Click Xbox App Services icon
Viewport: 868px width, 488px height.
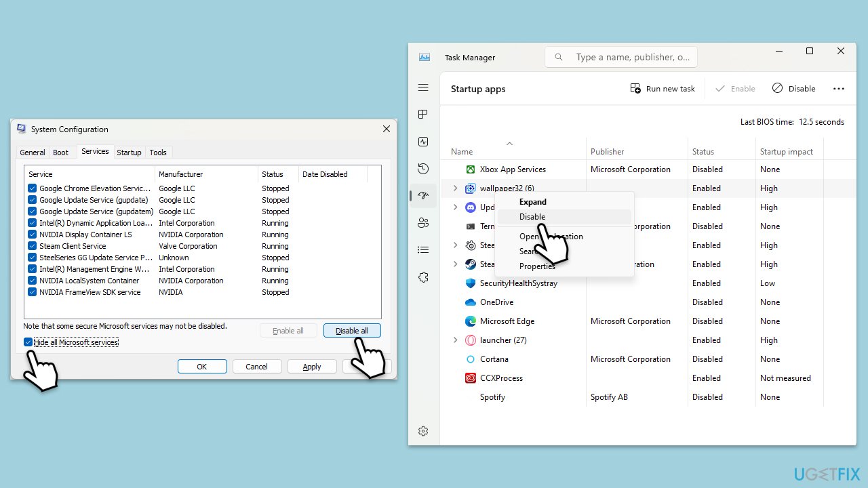pyautogui.click(x=471, y=169)
